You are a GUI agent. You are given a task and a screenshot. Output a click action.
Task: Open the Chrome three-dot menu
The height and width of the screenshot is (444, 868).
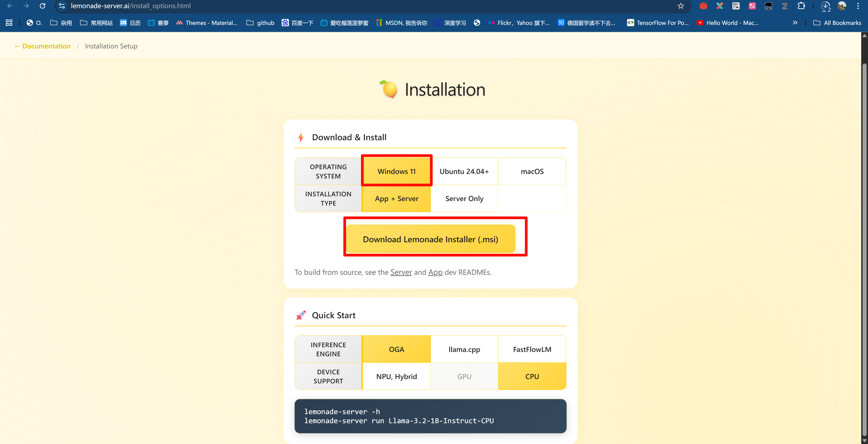pos(858,6)
